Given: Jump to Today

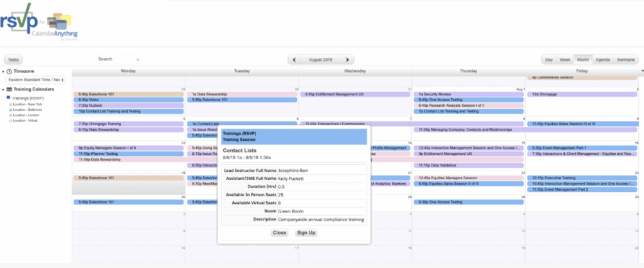Looking at the screenshot, I should [14, 60].
